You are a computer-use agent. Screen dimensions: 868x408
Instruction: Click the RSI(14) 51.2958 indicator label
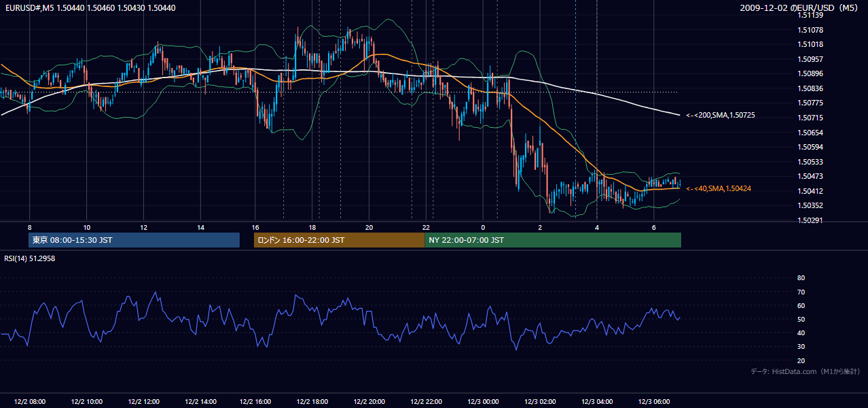click(30, 258)
